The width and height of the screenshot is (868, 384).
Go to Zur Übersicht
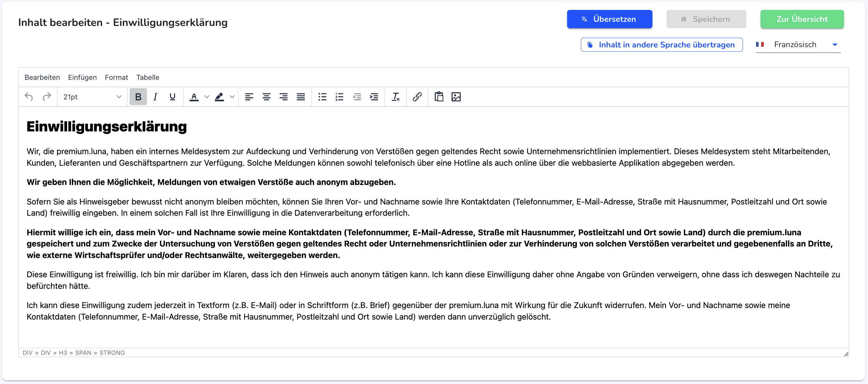pyautogui.click(x=802, y=19)
